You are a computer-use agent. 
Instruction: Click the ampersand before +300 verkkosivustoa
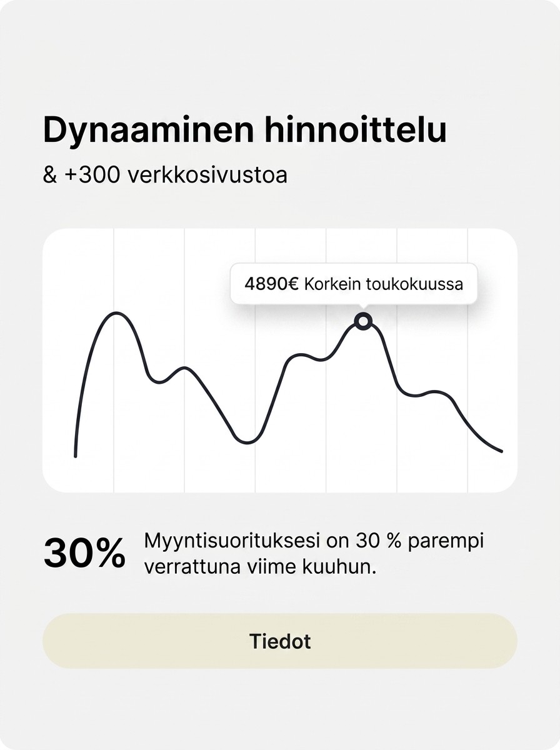[49, 175]
